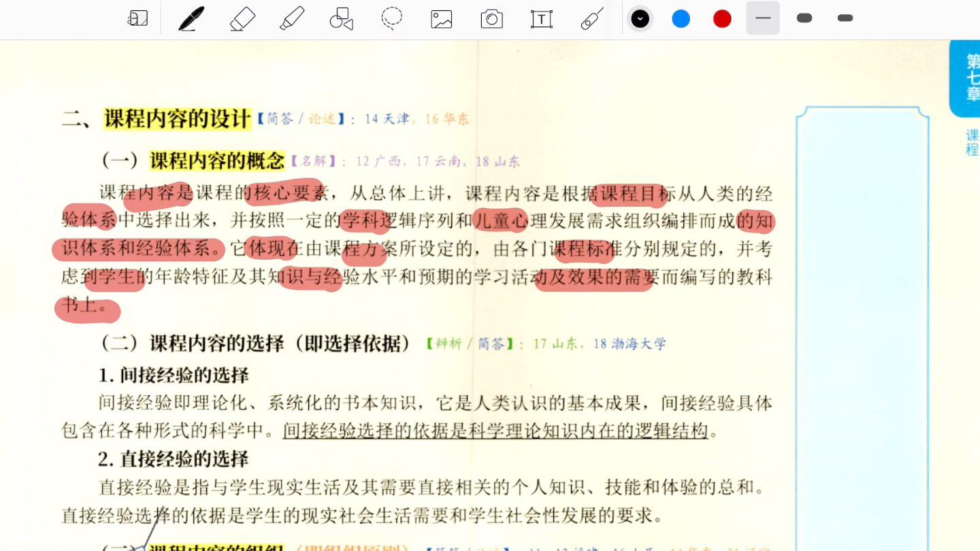Click the 【辨析 / 简答】 label
980x551 pixels.
[470, 344]
